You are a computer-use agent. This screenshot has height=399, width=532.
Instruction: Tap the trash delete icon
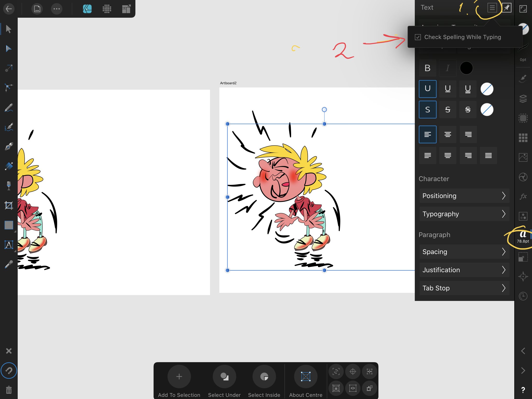(x=9, y=390)
